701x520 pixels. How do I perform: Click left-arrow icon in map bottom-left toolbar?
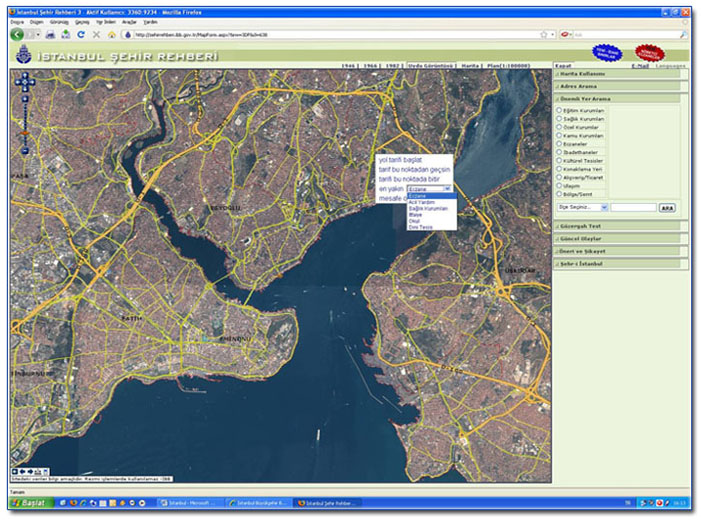coord(22,472)
